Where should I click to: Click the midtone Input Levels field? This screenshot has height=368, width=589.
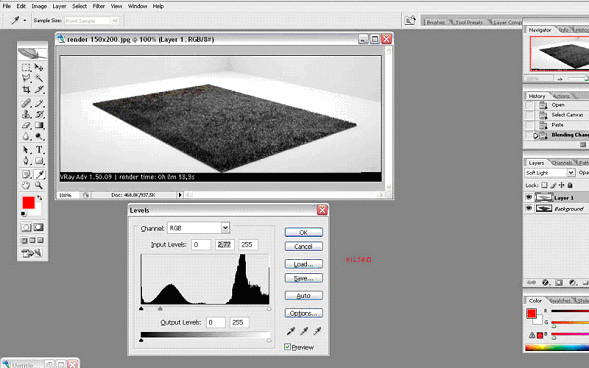tap(225, 244)
